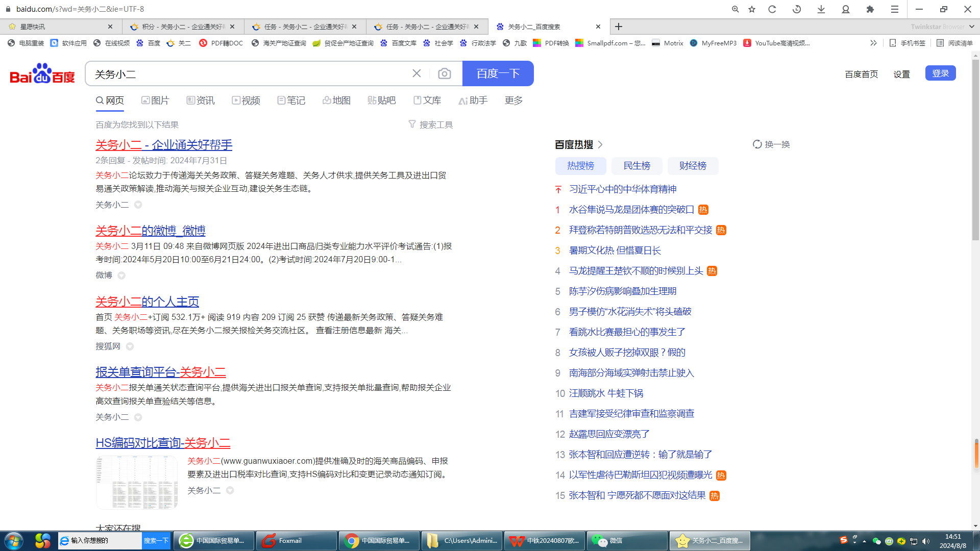Screen dimensions: 980x551
Task: Expand bookmarks overflow chevron
Action: coord(873,43)
